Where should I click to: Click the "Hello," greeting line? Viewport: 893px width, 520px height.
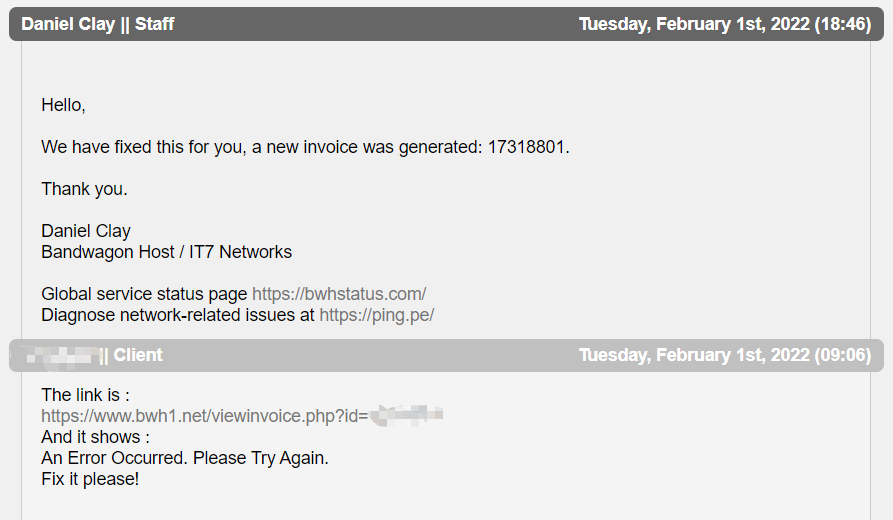click(x=63, y=105)
